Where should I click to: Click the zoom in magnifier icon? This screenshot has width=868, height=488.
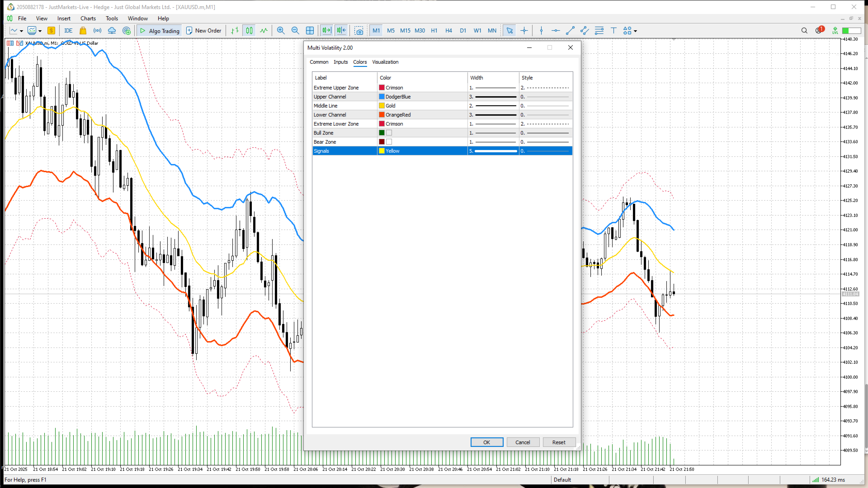point(281,31)
